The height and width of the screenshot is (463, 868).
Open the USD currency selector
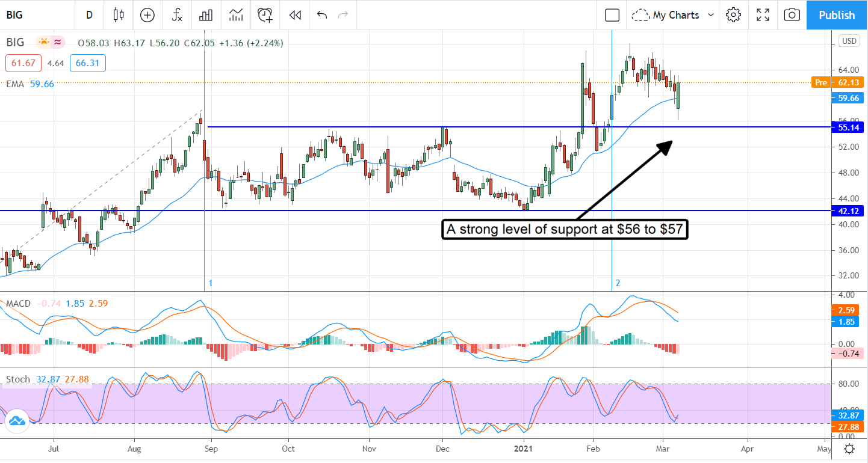click(x=849, y=41)
